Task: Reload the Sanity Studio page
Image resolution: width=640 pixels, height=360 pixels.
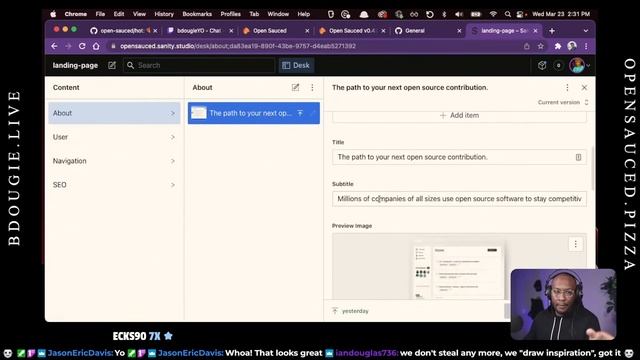Action: click(x=82, y=46)
